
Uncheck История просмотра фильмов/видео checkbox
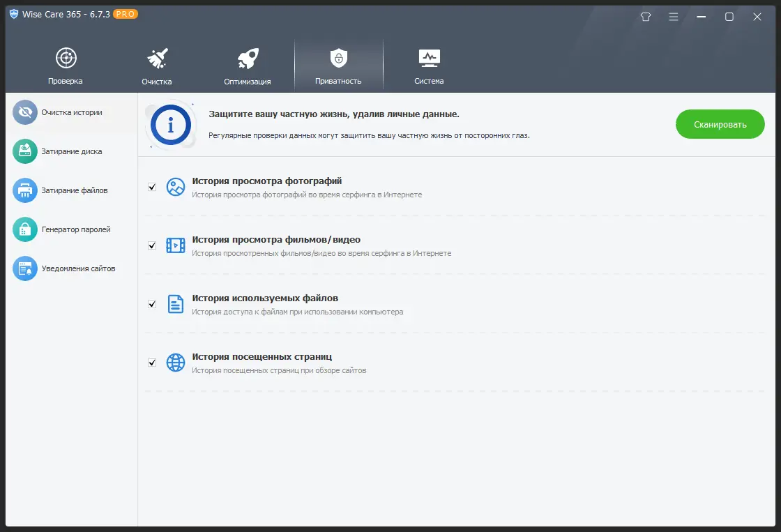tap(152, 245)
